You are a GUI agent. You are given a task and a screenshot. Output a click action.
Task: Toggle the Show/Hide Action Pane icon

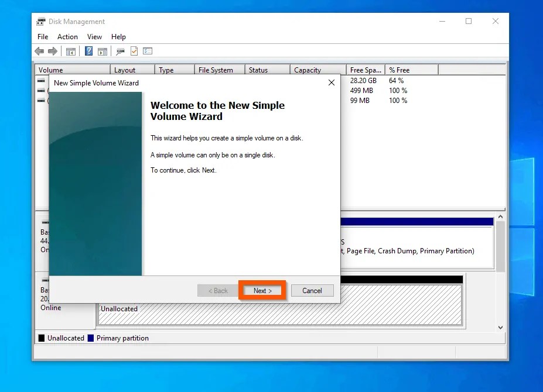click(x=102, y=51)
